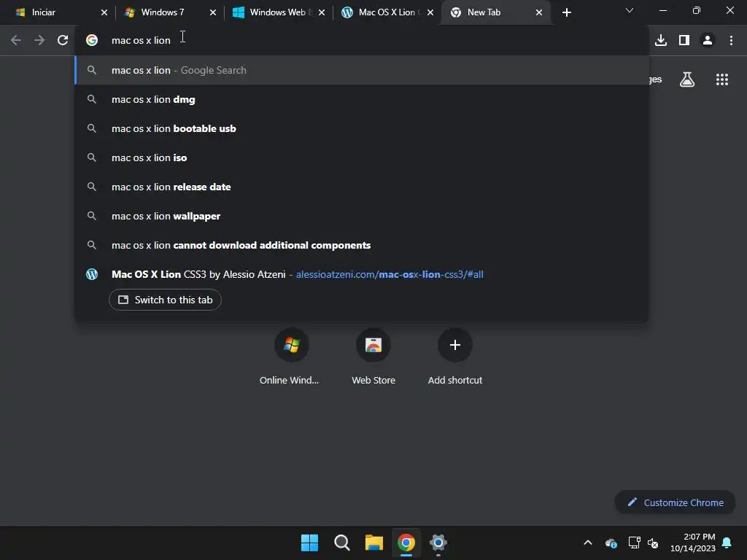
Task: Select 'mac os x lion - Google Search' suggestion
Action: [362, 71]
